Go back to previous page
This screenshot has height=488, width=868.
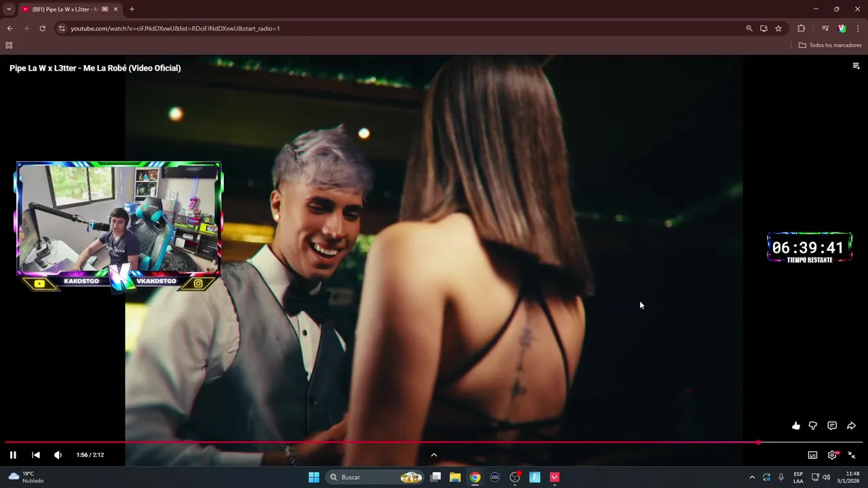[x=9, y=28]
